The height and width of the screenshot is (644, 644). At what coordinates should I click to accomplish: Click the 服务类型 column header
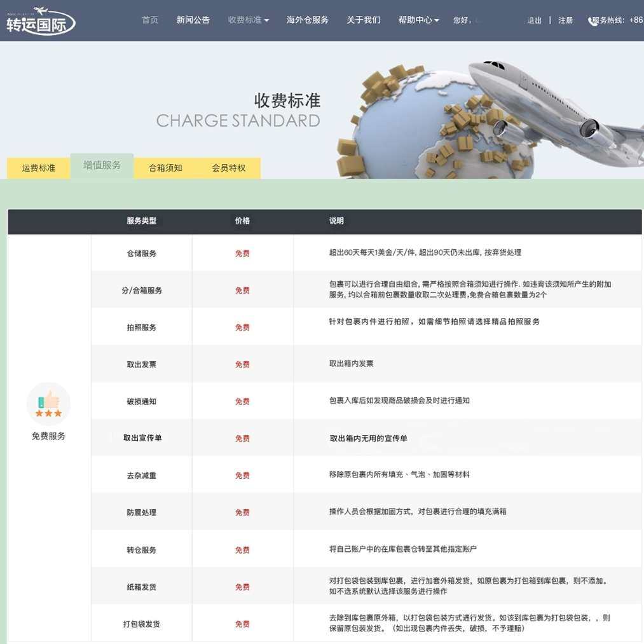point(141,221)
